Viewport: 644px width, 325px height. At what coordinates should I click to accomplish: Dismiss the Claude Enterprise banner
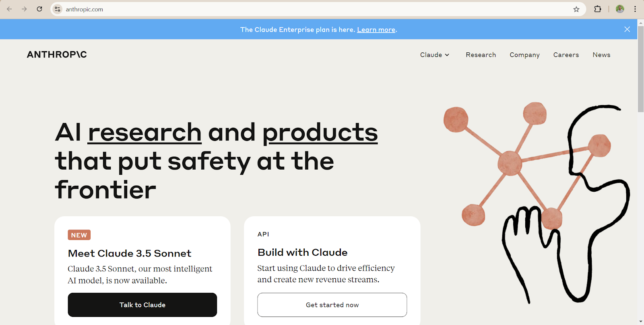[x=627, y=29]
